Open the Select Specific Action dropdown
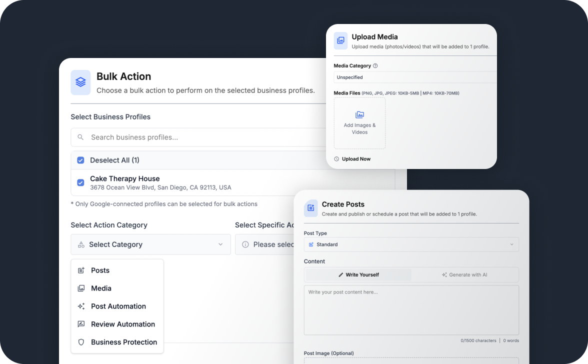The image size is (588, 364). pos(265,244)
